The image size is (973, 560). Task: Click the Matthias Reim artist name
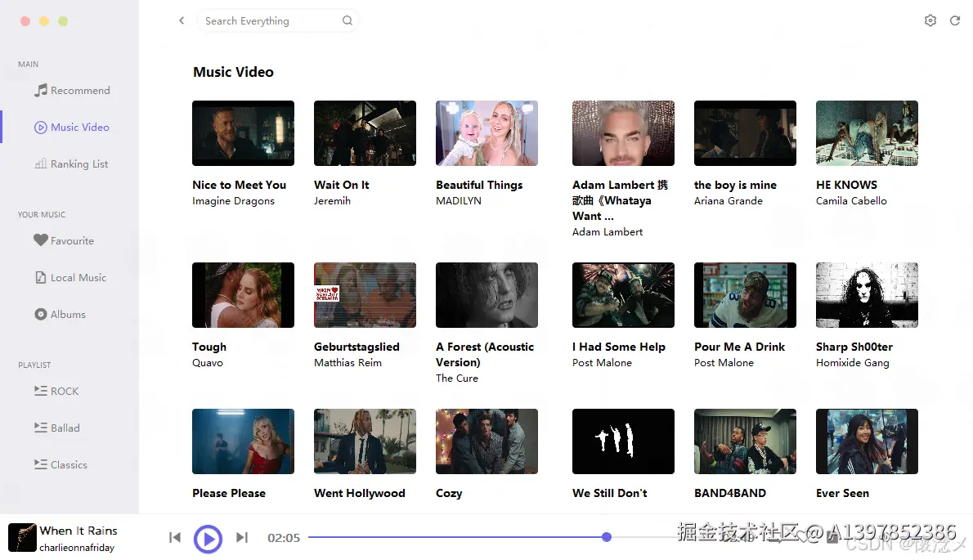(347, 363)
